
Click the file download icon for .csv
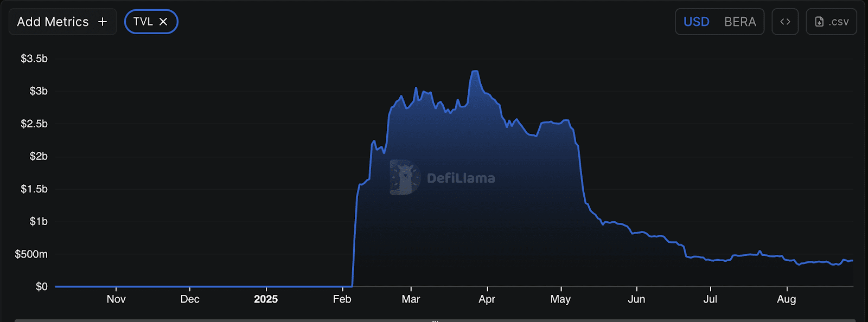coord(819,22)
